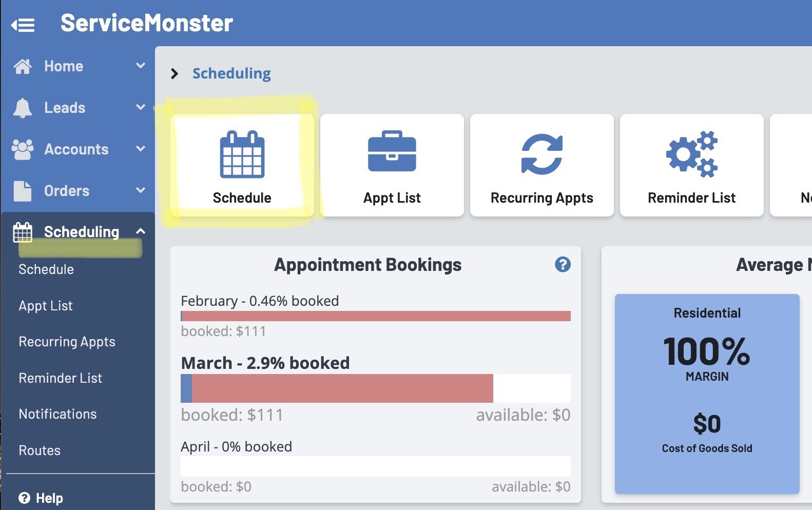Open the Scheduling breadcrumb link

point(231,73)
